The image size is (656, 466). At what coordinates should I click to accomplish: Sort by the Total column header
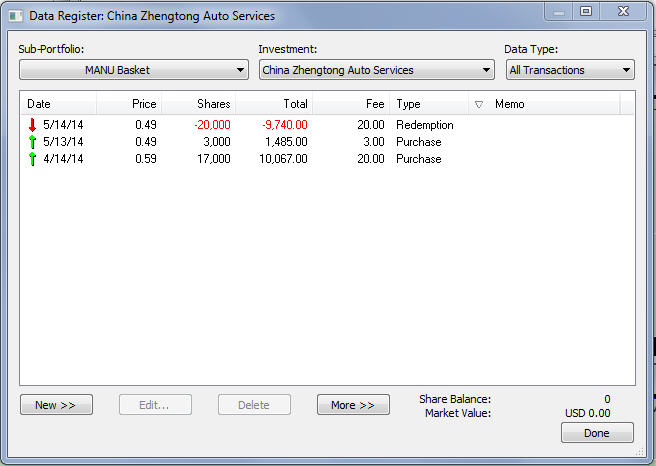(x=274, y=104)
